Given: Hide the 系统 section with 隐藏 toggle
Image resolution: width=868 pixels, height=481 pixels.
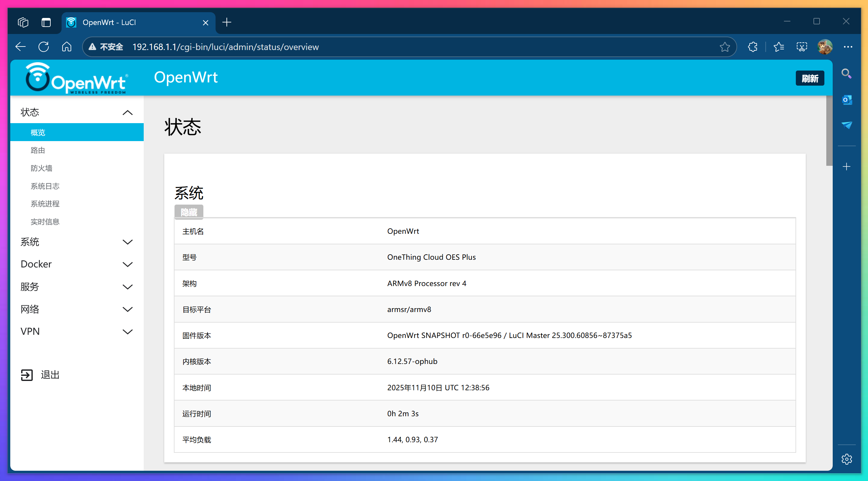Looking at the screenshot, I should point(189,212).
